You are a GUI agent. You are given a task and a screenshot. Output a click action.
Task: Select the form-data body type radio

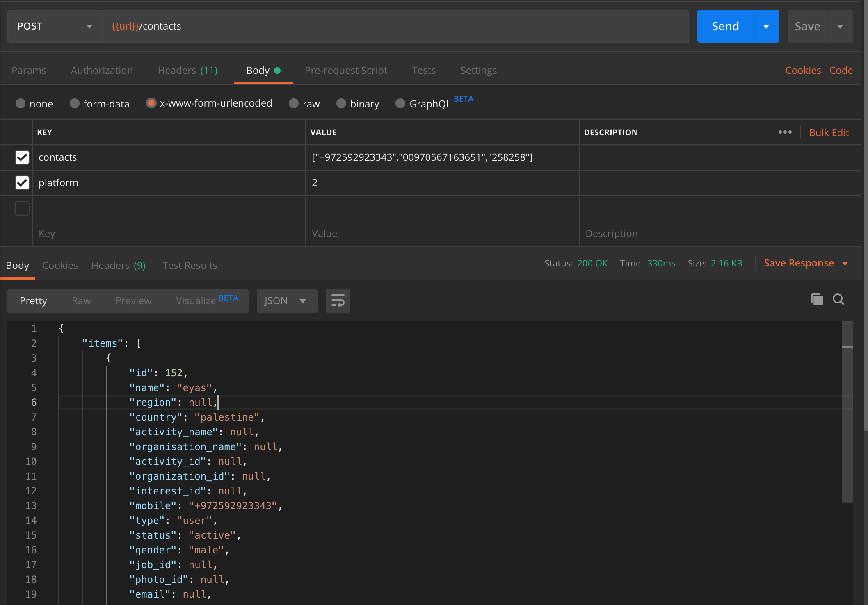click(x=74, y=103)
